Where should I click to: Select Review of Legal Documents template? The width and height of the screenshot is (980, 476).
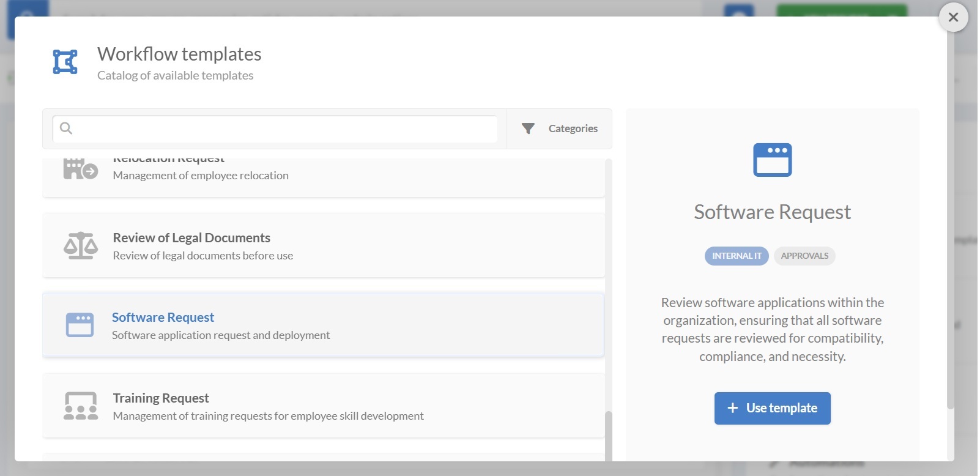[324, 245]
